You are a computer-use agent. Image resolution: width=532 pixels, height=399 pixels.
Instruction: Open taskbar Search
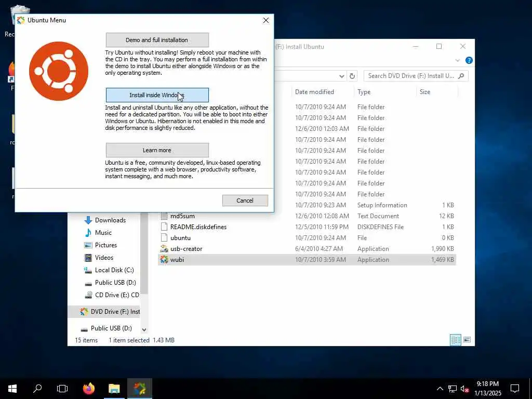37,389
